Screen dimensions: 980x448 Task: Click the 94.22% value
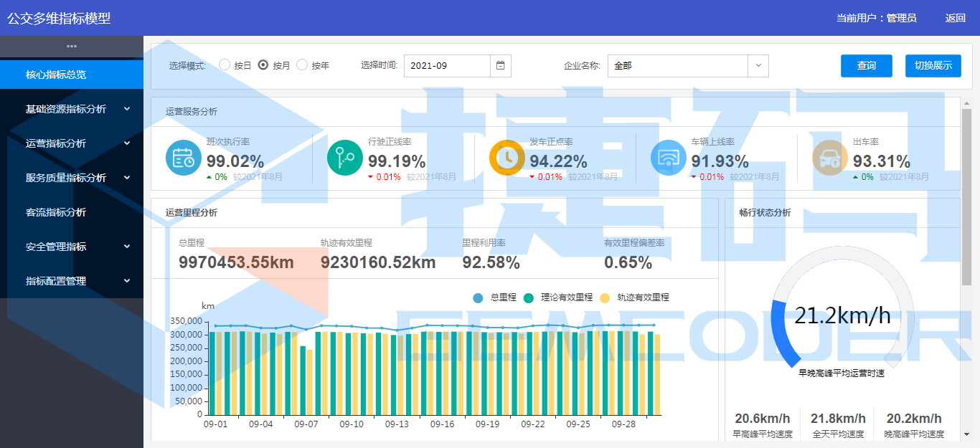558,161
